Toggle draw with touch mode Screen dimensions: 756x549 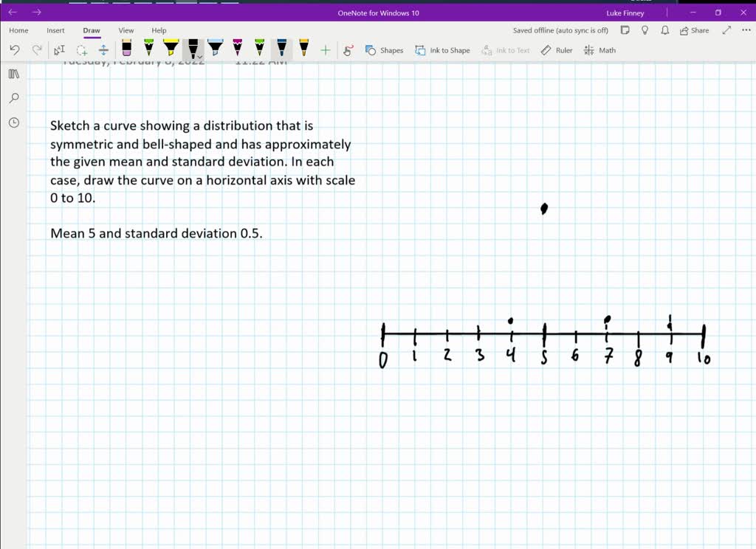[x=348, y=49]
